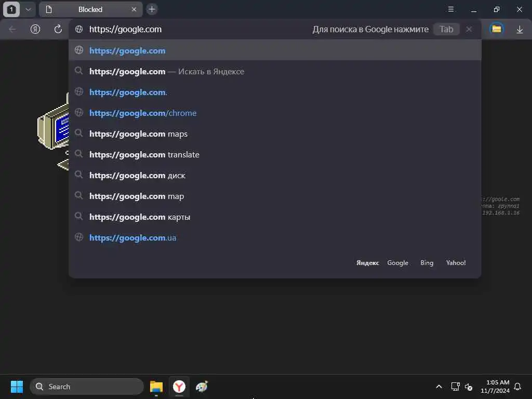Screen dimensions: 532x399
Task: Click the taskbar Search box
Action: [87, 387]
